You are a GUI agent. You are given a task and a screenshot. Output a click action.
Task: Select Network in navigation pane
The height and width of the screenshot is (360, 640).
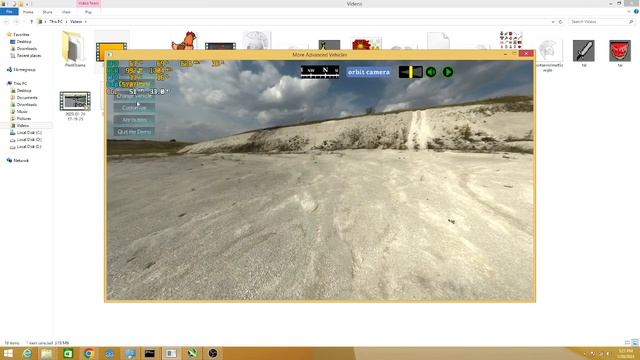coord(21,160)
